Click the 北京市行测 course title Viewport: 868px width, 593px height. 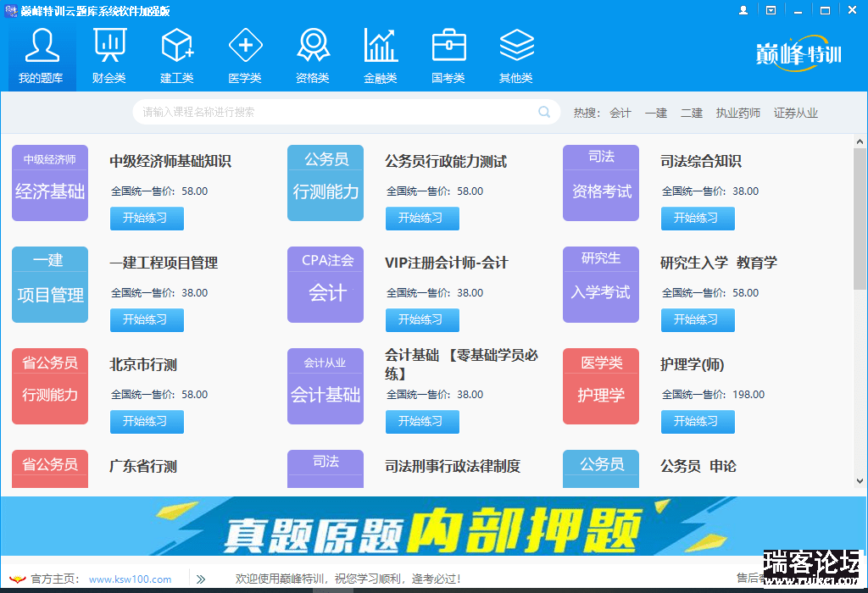(143, 364)
